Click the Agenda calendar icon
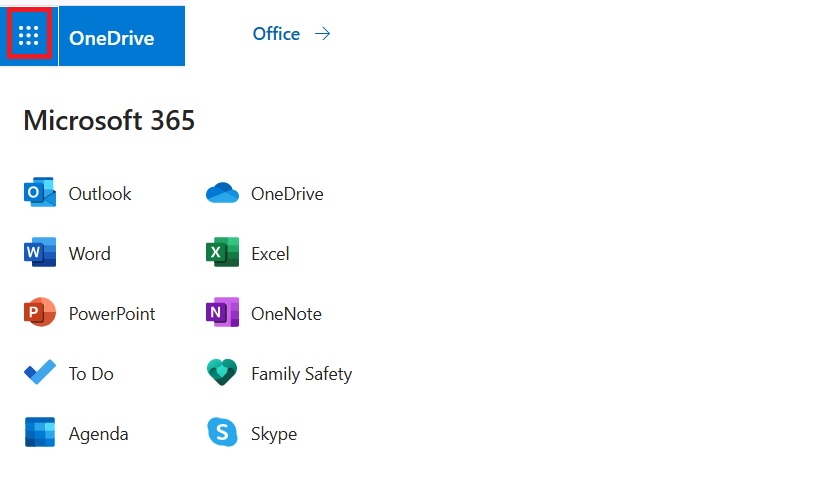The width and height of the screenshot is (818, 478). tap(40, 434)
